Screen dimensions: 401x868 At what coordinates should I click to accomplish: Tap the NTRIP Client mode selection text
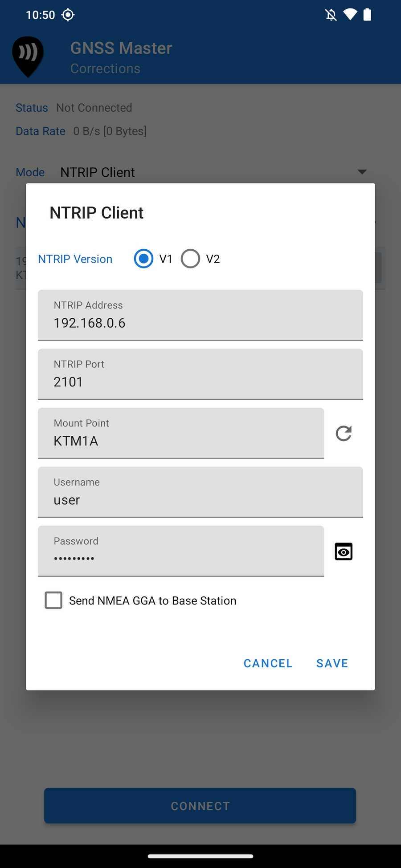click(98, 172)
